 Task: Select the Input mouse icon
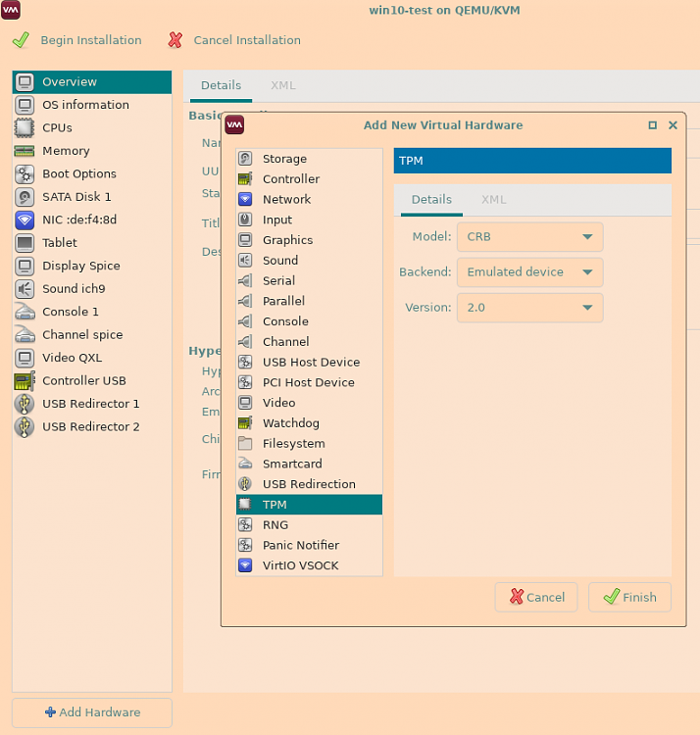pyautogui.click(x=245, y=220)
